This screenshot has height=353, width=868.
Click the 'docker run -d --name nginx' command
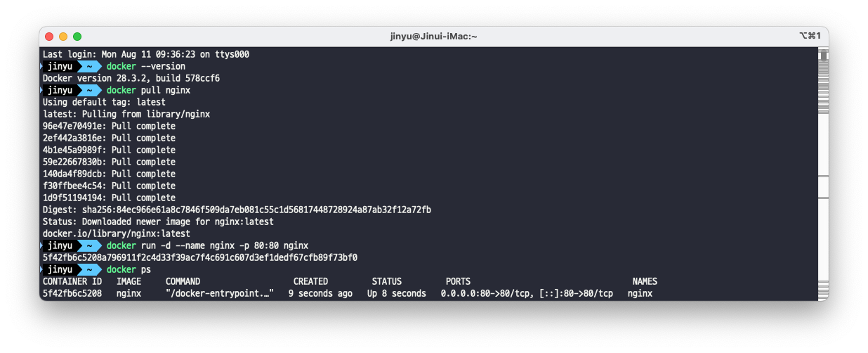pyautogui.click(x=207, y=245)
